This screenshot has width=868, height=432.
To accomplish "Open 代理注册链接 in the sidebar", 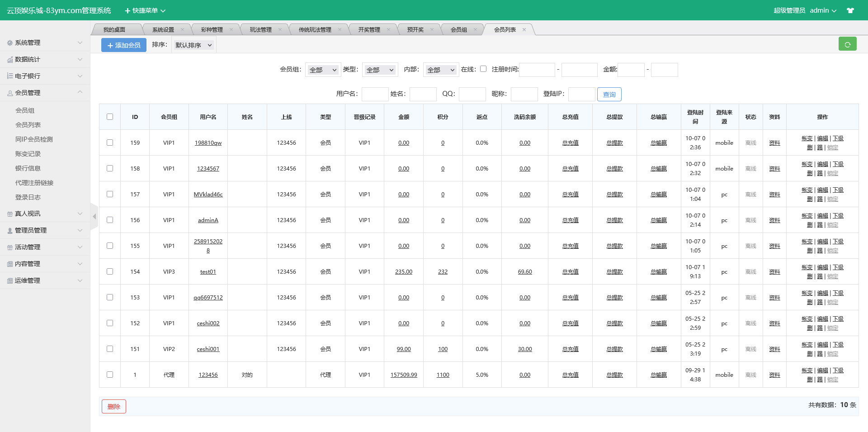I will [34, 183].
